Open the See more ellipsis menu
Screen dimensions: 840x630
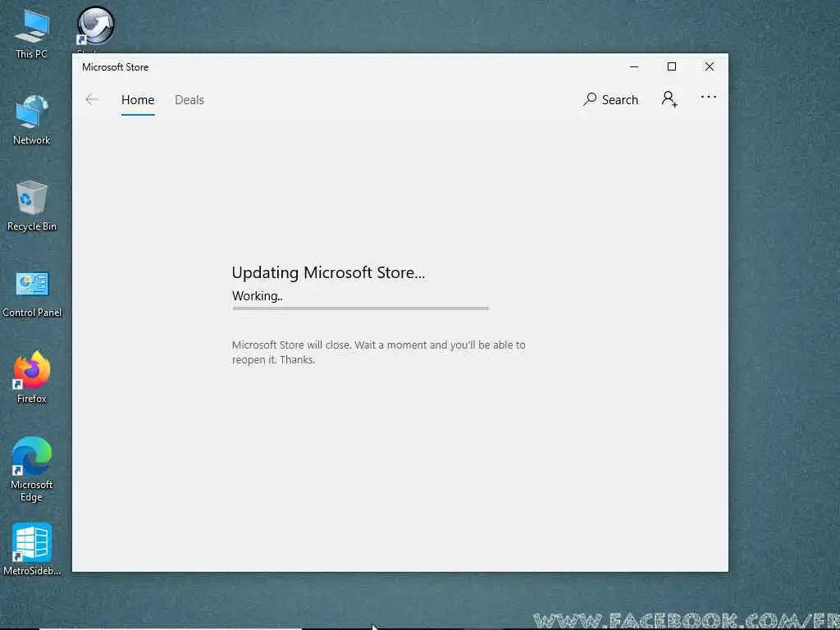(708, 97)
